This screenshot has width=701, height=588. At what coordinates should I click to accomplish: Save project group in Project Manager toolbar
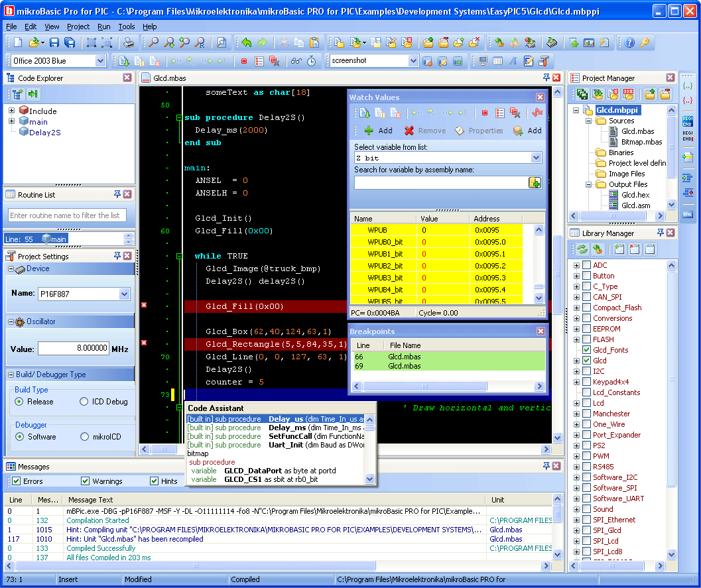tap(582, 94)
